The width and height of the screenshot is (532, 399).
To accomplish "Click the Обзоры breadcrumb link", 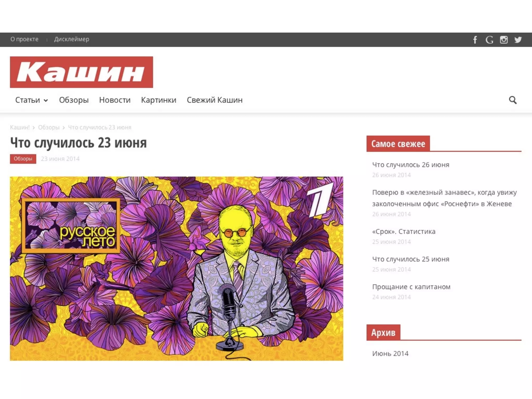I will [x=49, y=127].
